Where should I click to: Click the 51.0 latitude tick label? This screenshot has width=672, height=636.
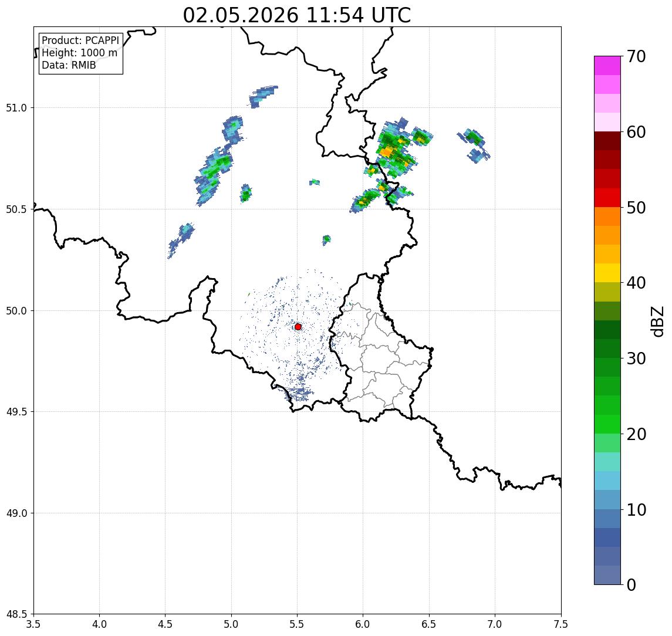(x=16, y=108)
